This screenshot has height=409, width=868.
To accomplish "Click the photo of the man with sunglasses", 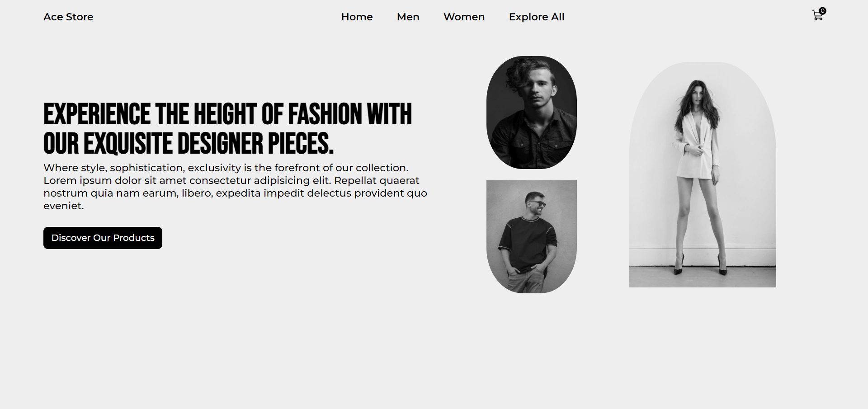I will click(531, 236).
